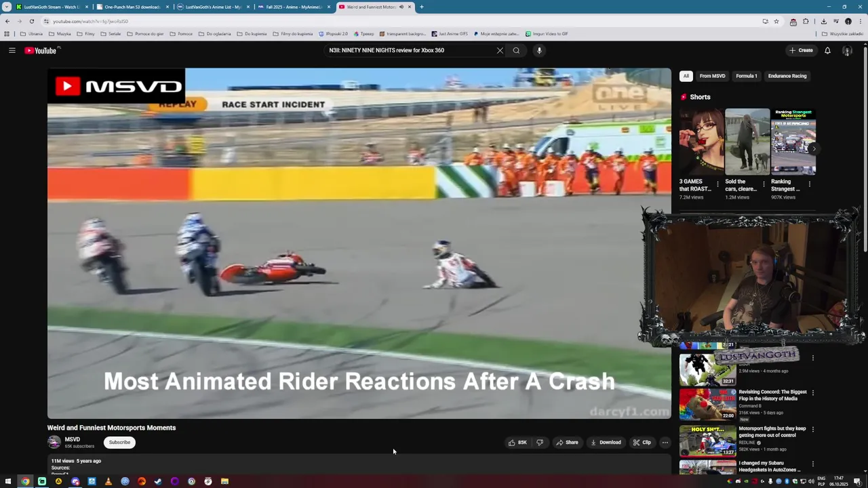Click the main video player
Viewport: 868px width, 488px height.
[x=359, y=243]
